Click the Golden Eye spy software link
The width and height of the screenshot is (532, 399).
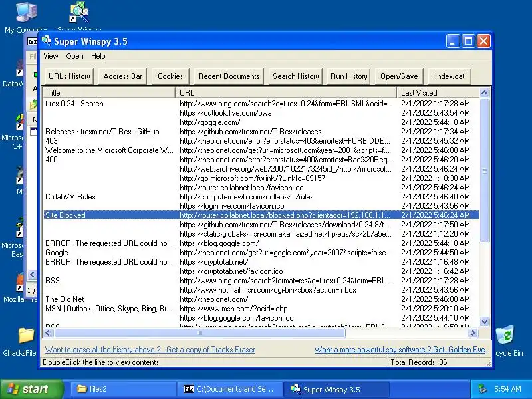[x=400, y=350]
